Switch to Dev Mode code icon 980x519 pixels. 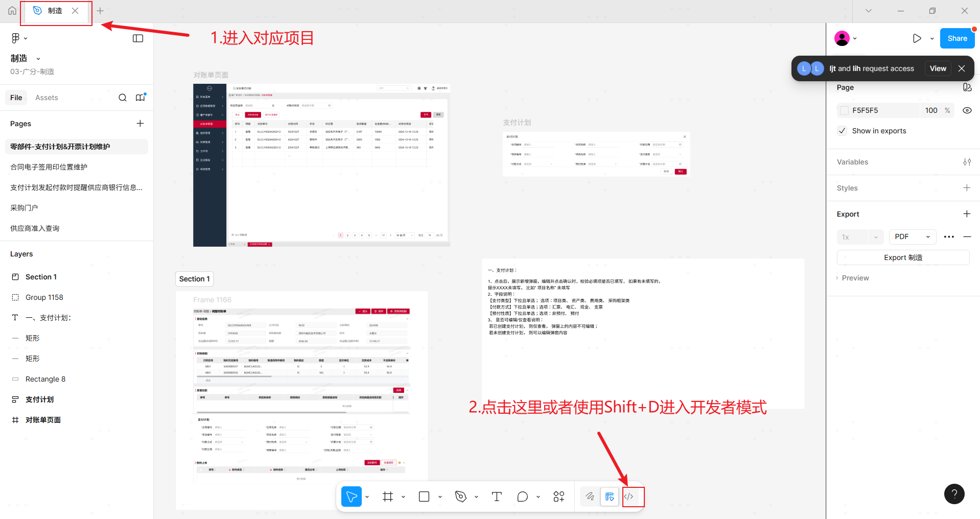[629, 497]
